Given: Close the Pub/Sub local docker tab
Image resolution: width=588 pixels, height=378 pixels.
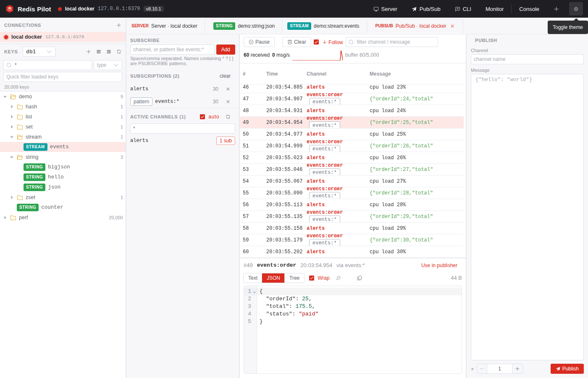Looking at the screenshot, I should (452, 26).
